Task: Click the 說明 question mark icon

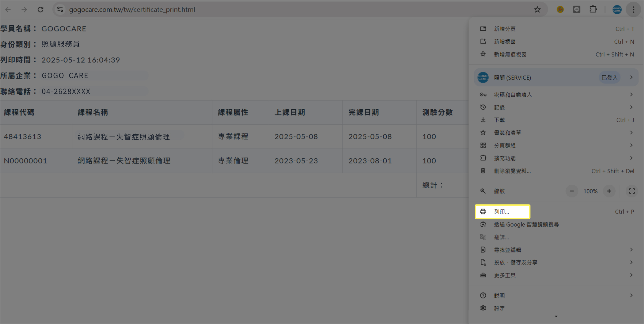Action: (483, 296)
